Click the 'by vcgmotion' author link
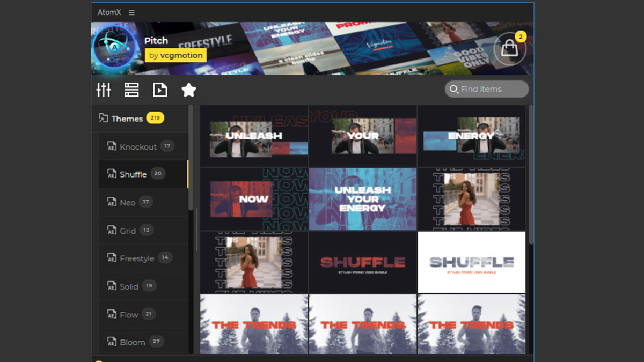 click(175, 55)
